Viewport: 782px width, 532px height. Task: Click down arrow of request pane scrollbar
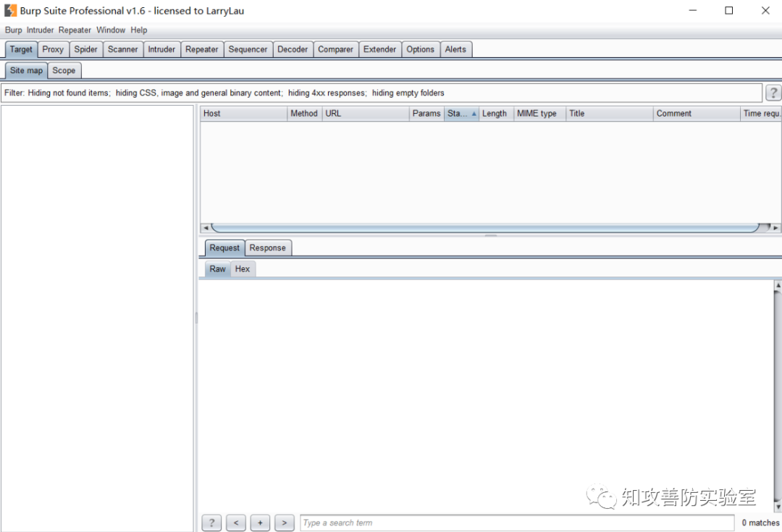[x=778, y=507]
